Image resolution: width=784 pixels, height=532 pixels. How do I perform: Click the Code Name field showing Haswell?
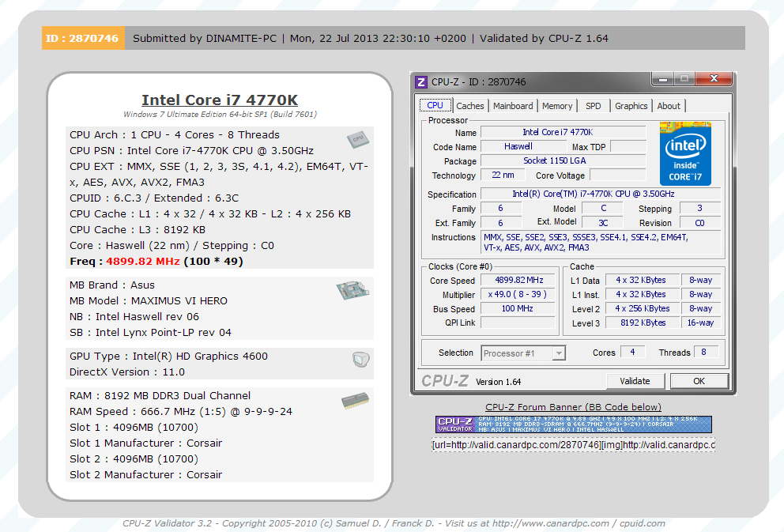pyautogui.click(x=523, y=146)
